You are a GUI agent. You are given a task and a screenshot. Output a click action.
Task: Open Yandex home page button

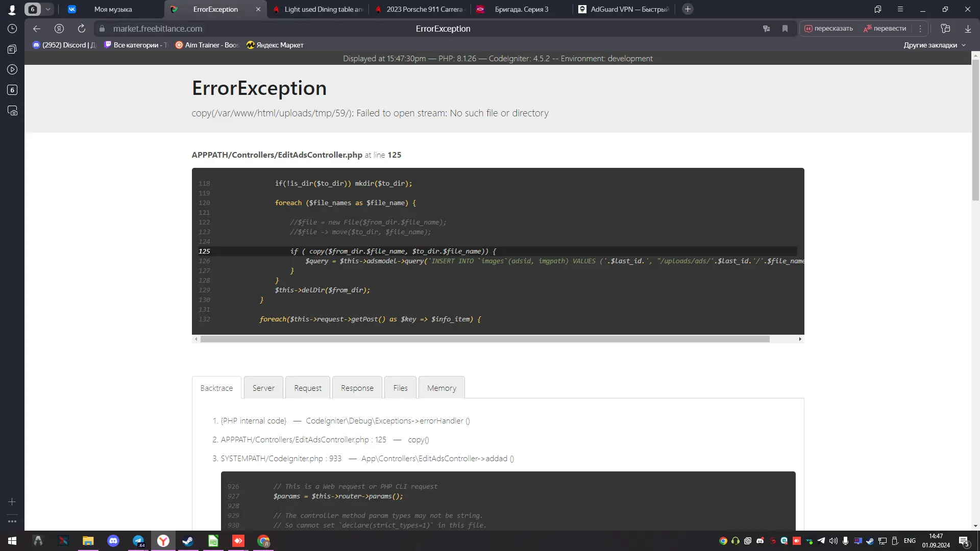(59, 29)
